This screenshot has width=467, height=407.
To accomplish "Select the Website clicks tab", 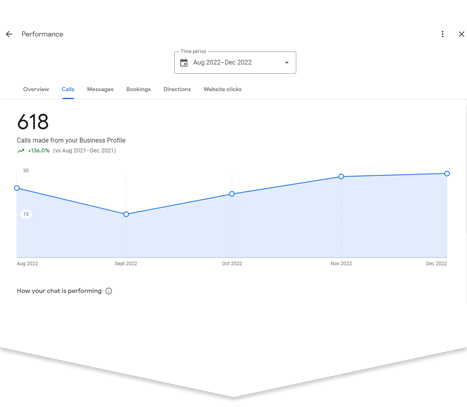I will click(x=223, y=89).
